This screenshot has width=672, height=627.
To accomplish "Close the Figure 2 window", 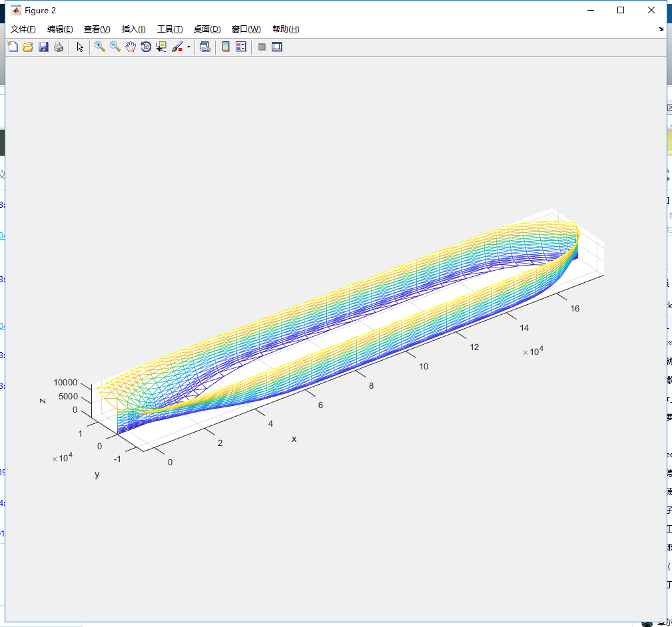I will [x=651, y=10].
